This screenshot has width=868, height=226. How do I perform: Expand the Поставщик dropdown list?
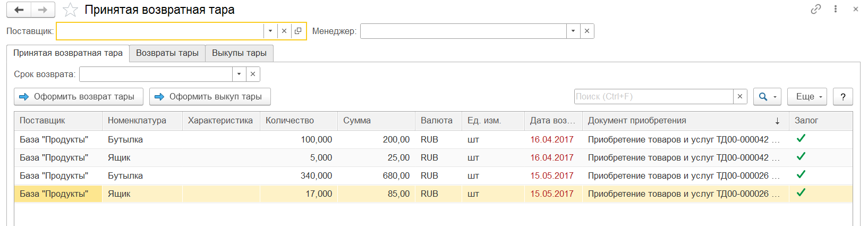[x=270, y=31]
